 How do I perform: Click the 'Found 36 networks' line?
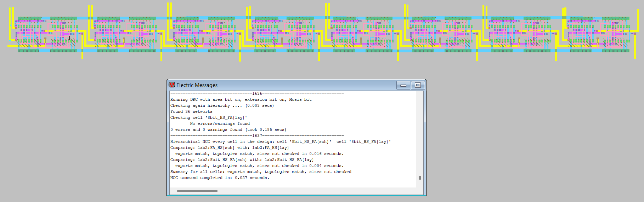pyautogui.click(x=191, y=112)
